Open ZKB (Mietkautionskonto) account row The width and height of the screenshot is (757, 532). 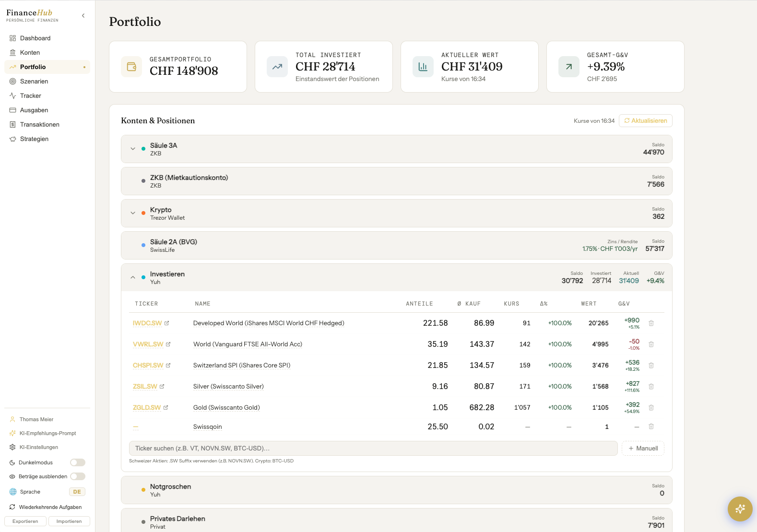pyautogui.click(x=397, y=181)
